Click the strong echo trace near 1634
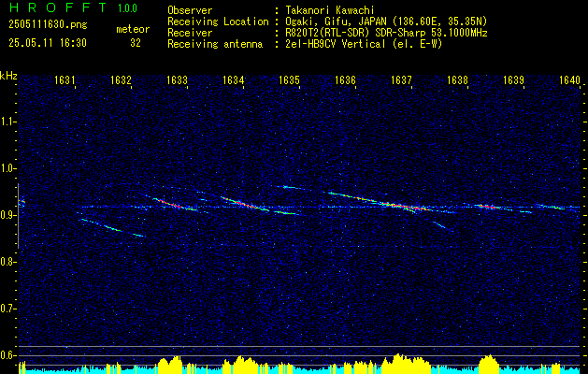 pyautogui.click(x=245, y=204)
